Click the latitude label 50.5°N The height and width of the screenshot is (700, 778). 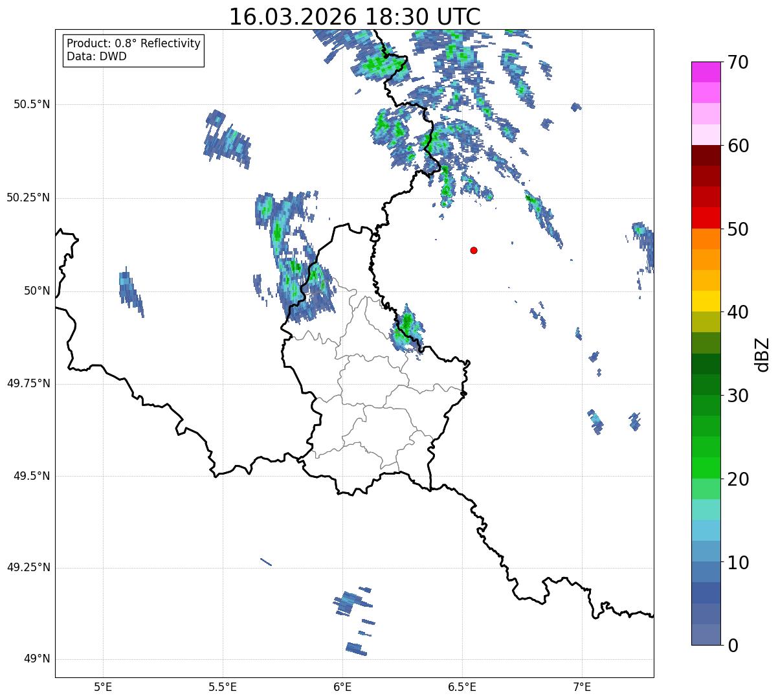tap(31, 104)
